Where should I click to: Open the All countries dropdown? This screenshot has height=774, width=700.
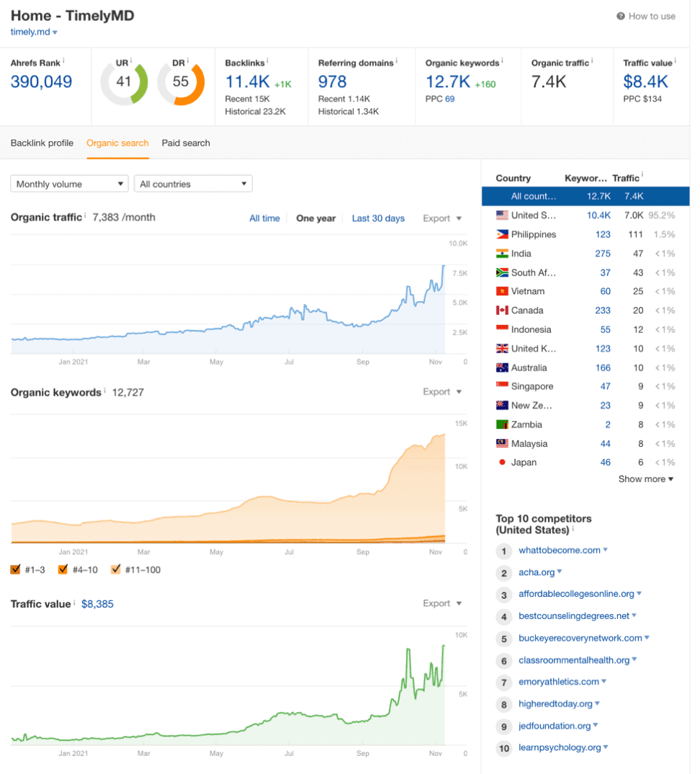click(193, 184)
